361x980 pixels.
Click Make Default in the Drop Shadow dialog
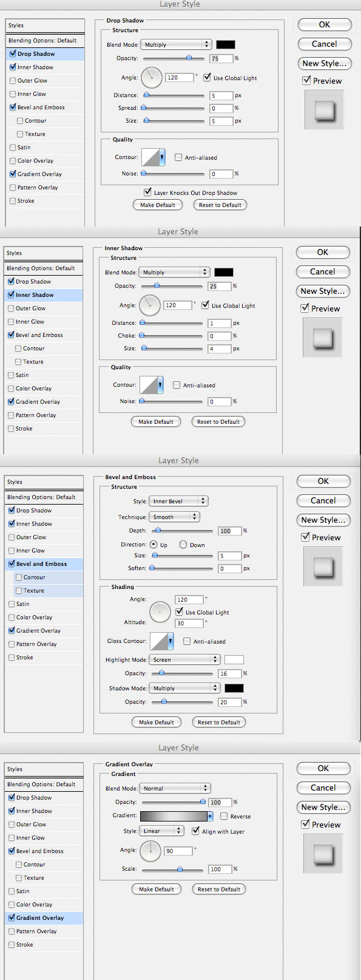(x=158, y=205)
